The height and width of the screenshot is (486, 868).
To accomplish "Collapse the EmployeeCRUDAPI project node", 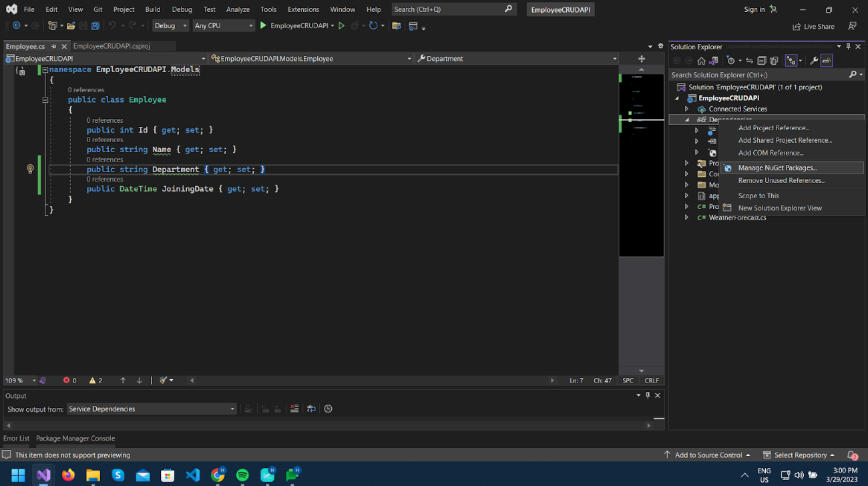I will (x=677, y=98).
